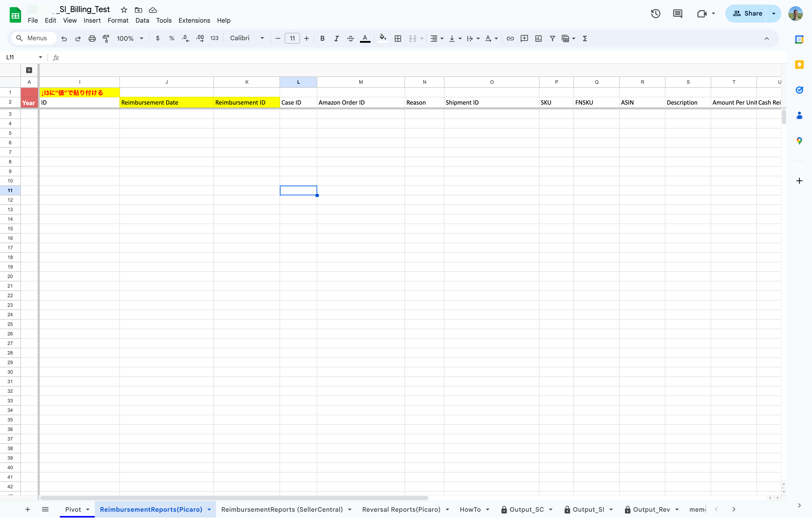Click the Google Sheets home logo
Viewport: 812px width, 518px height.
15,15
